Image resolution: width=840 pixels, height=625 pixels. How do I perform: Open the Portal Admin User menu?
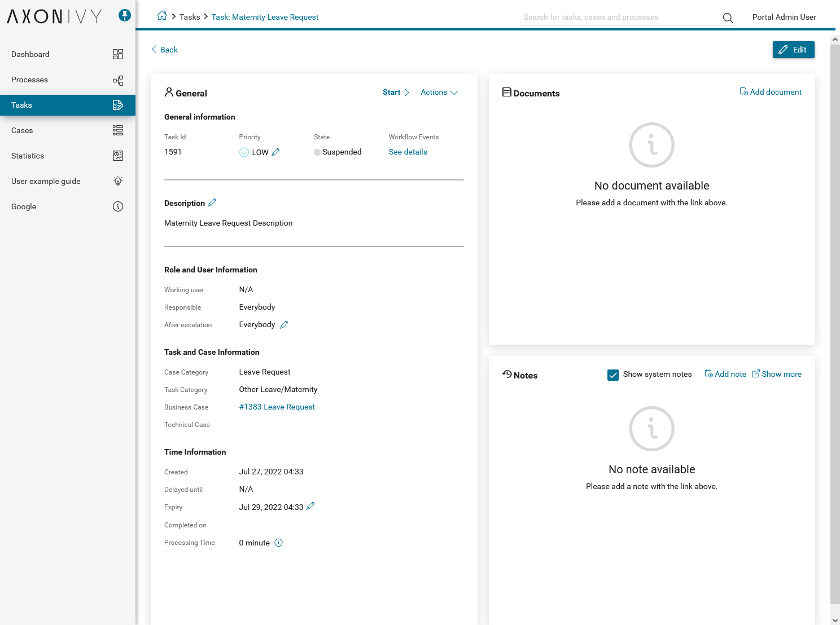(784, 17)
